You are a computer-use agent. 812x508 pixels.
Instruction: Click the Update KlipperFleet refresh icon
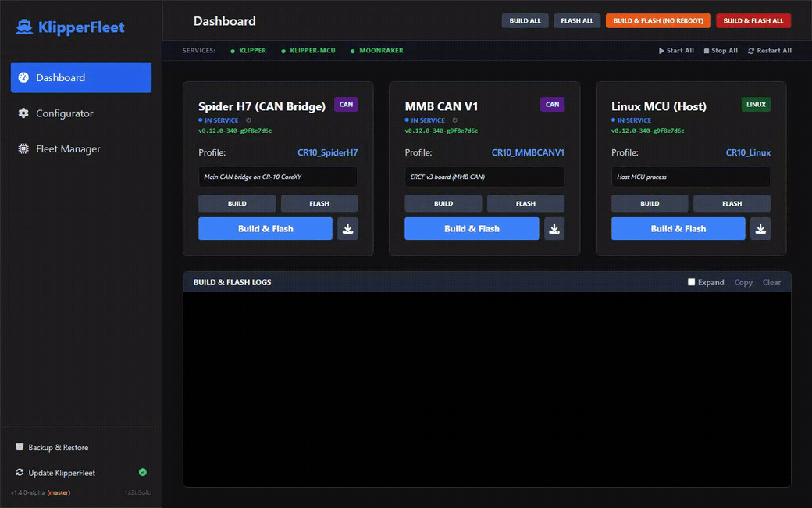20,472
